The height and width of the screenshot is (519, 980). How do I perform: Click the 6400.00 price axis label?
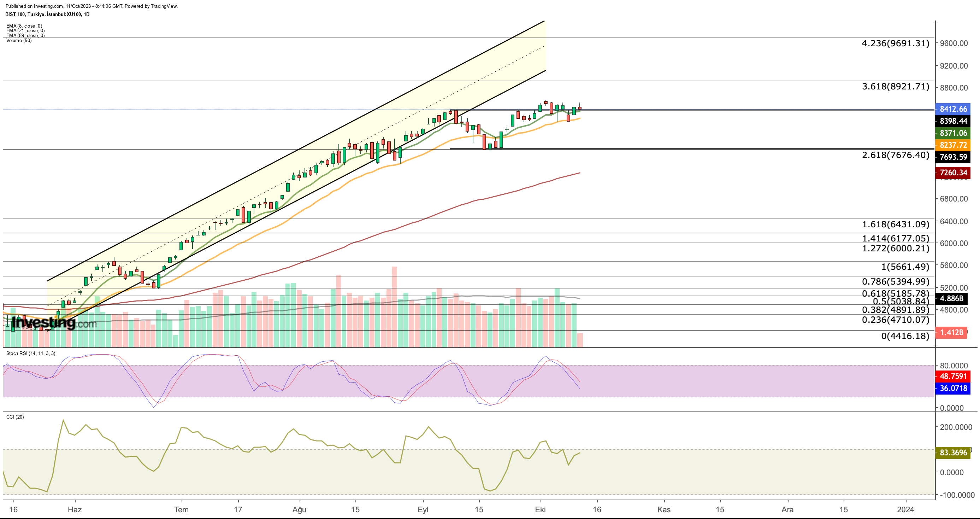point(954,221)
